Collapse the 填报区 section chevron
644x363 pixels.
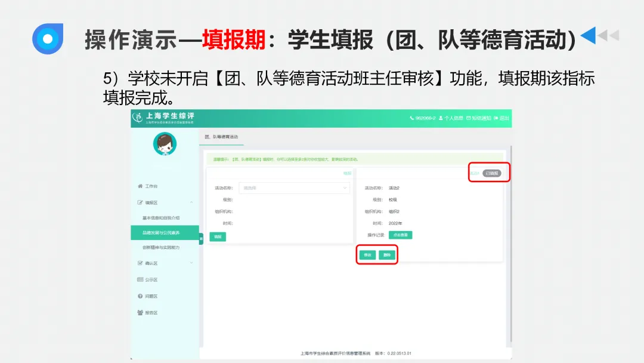click(191, 202)
